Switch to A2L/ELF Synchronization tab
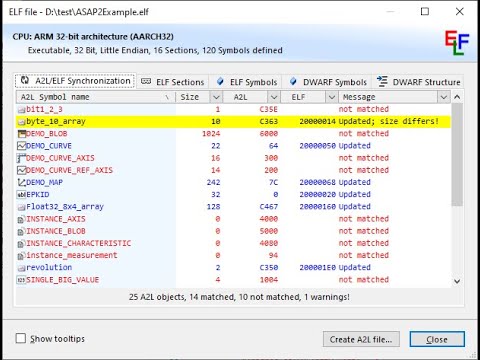Image resolution: width=480 pixels, height=360 pixels. 75,81
